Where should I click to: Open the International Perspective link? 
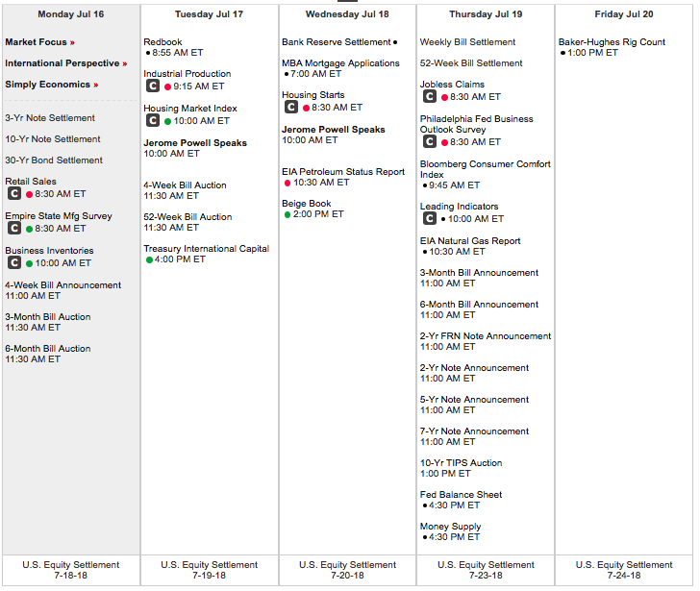[x=65, y=63]
